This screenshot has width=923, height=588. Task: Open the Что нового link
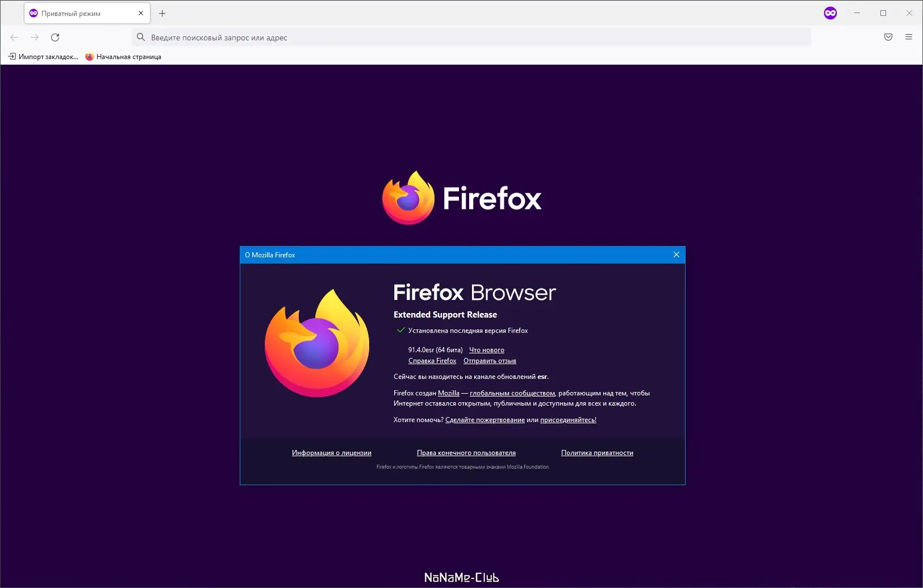point(487,350)
